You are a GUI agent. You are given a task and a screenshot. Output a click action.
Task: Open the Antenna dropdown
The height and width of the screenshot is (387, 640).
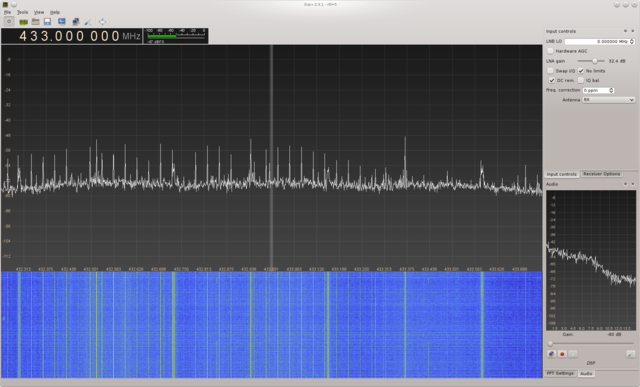[608, 100]
